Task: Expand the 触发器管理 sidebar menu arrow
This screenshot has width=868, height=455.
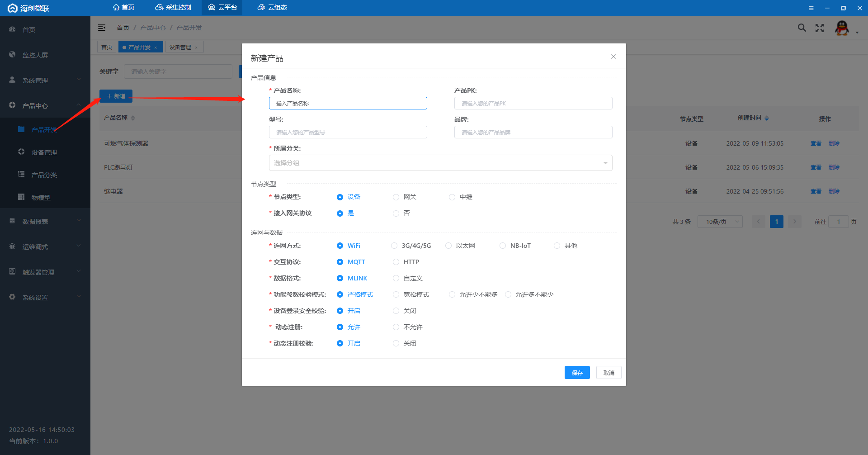Action: pyautogui.click(x=79, y=271)
